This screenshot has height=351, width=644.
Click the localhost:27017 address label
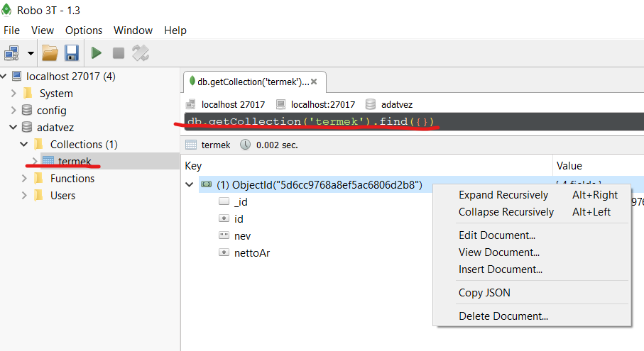323,104
